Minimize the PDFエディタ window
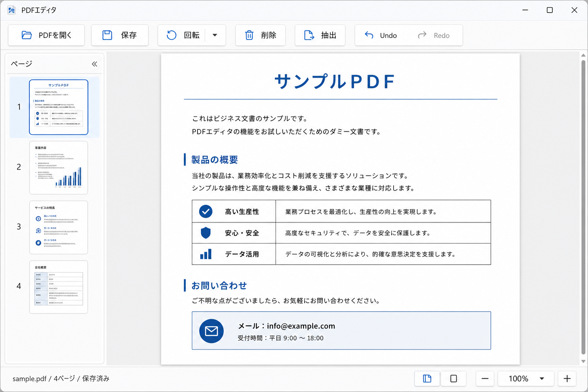This screenshot has height=392, width=588. tap(525, 10)
